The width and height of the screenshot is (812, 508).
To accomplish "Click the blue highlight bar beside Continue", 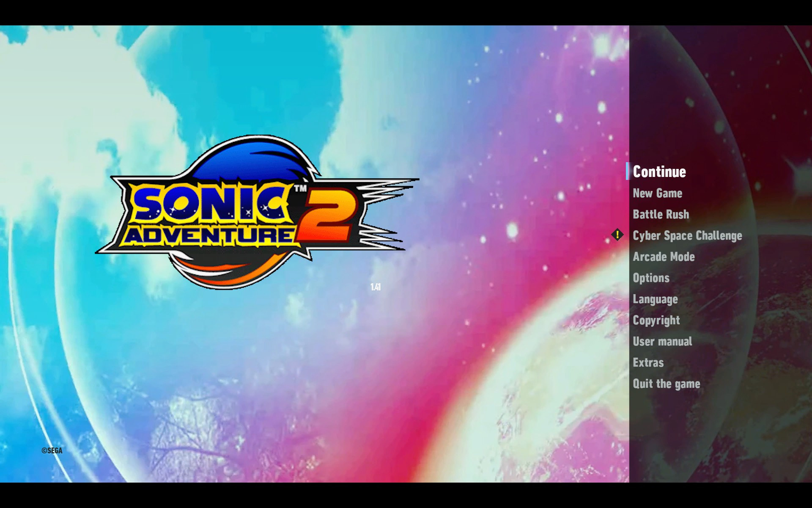I will coord(628,172).
